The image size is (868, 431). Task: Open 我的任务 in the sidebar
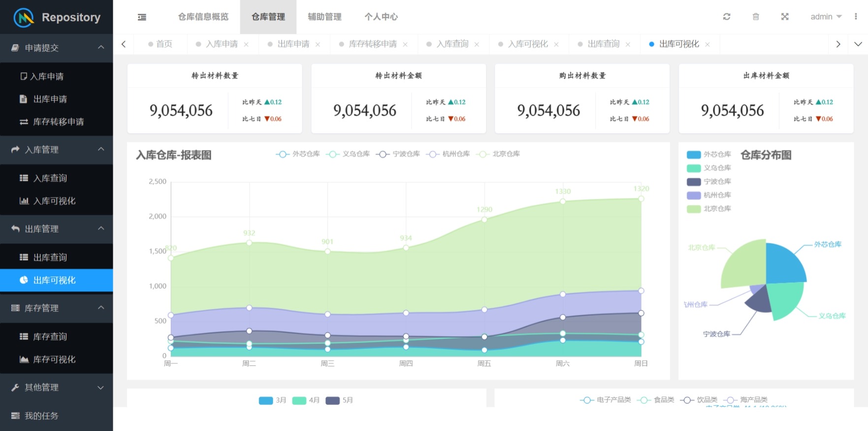pyautogui.click(x=56, y=416)
